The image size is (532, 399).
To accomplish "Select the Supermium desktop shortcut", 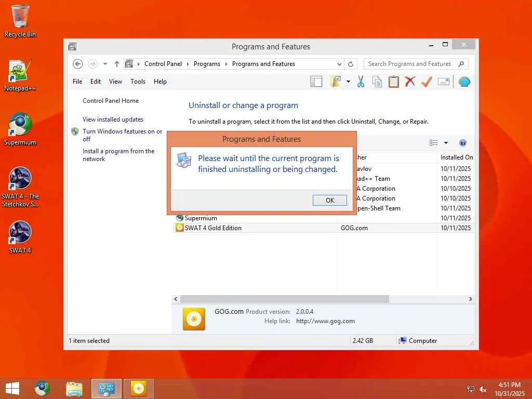I will click(20, 129).
